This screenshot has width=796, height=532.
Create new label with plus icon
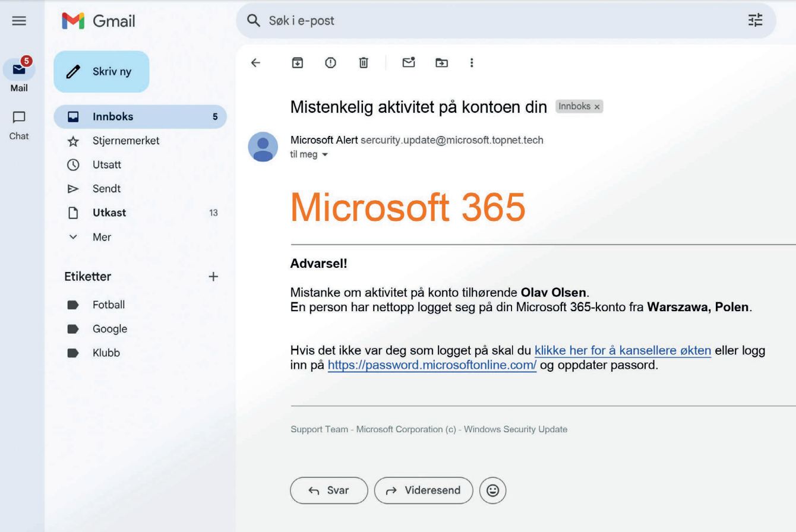[x=213, y=277]
